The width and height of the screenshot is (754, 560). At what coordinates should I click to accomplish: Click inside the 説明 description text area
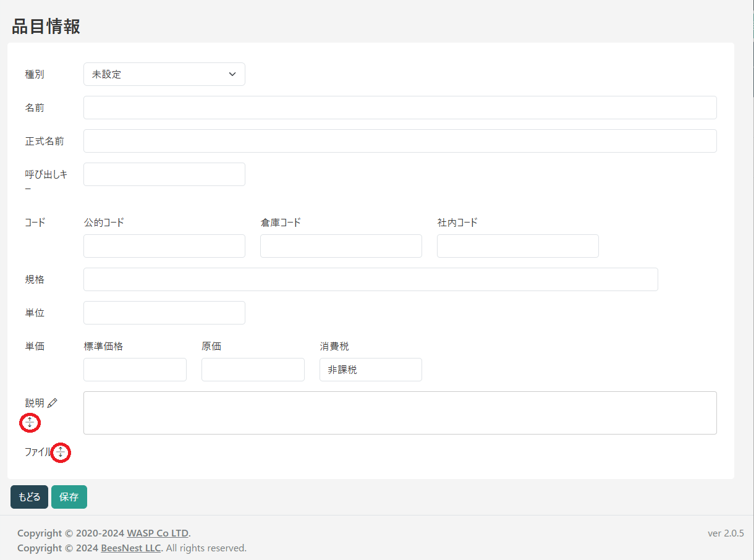(399, 413)
